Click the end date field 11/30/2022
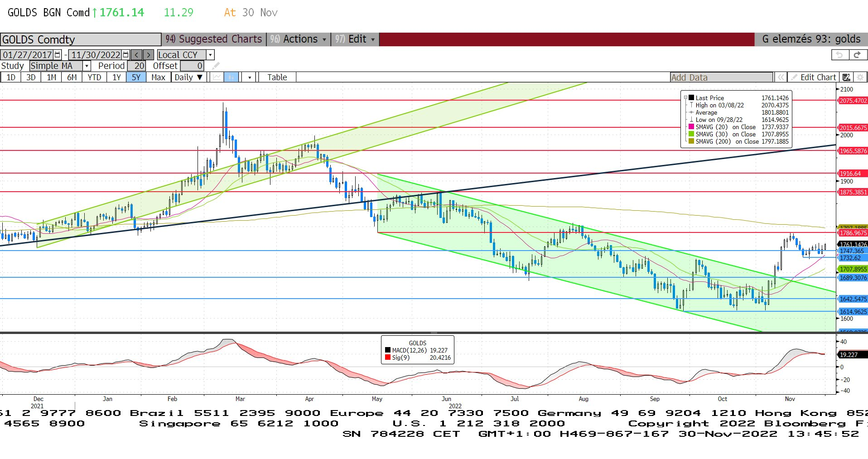Image resolution: width=868 pixels, height=459 pixels. [x=96, y=55]
